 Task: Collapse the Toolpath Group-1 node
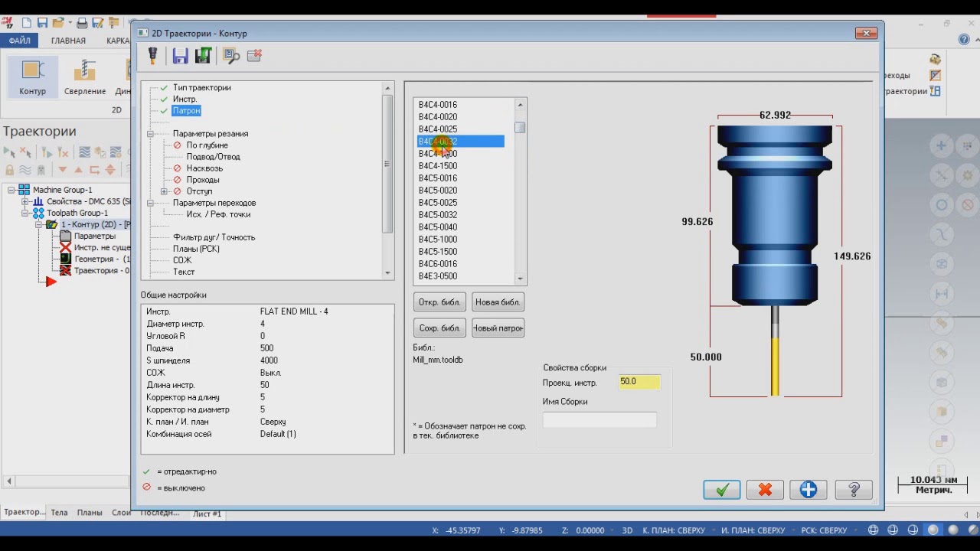tap(24, 214)
